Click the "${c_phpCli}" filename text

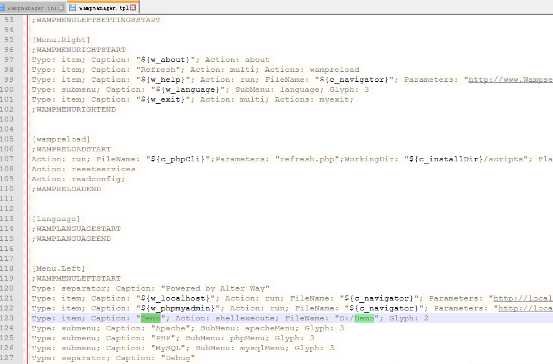[178, 159]
